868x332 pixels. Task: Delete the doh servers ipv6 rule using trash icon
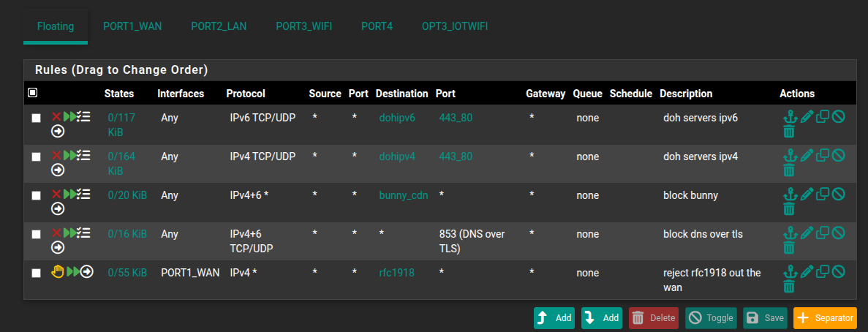789,132
